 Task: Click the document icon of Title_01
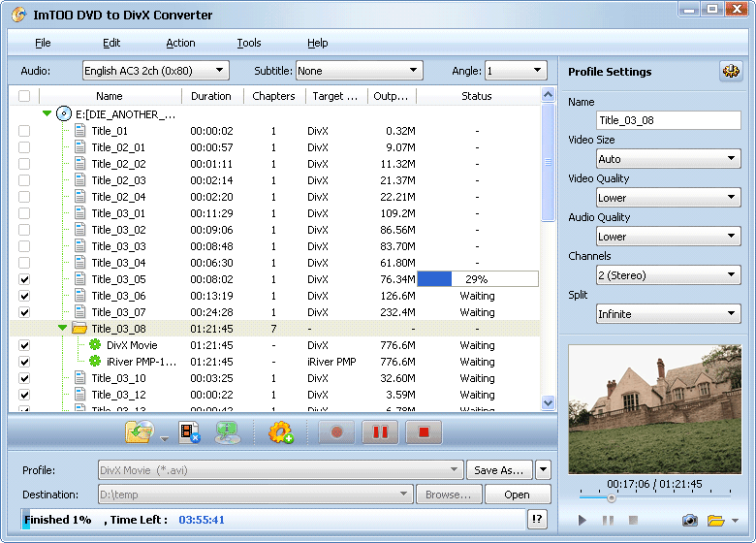click(x=80, y=131)
